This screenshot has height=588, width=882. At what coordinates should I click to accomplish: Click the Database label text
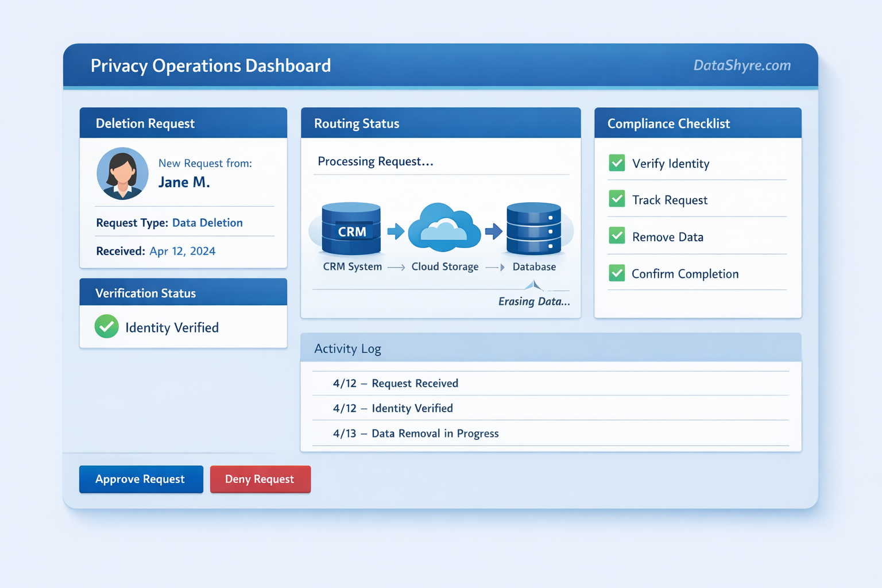point(534,267)
